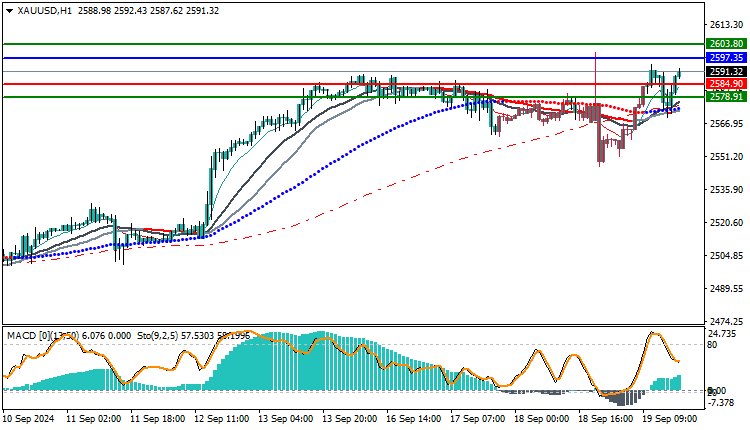Select the 11 Sep 18:00 time axis label
This screenshot has height=430, width=750.
pyautogui.click(x=157, y=419)
